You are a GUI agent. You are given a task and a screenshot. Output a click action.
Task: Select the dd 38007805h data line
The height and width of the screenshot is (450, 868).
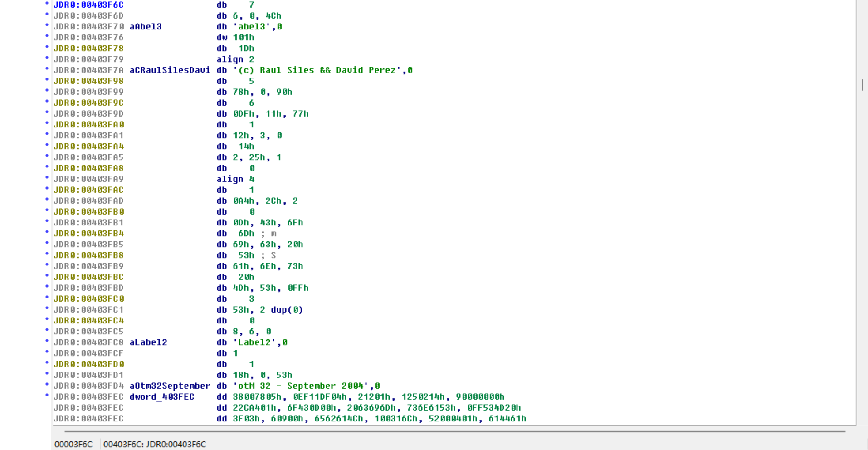tap(361, 397)
